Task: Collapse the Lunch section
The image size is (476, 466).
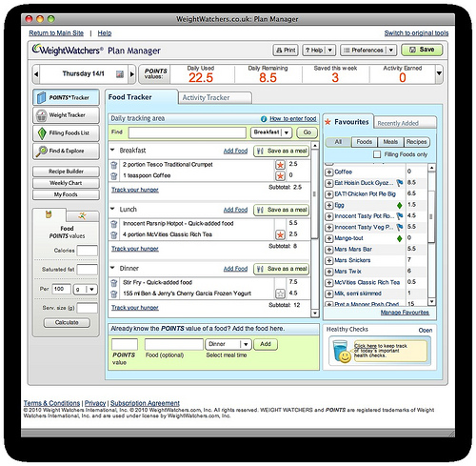Action: pyautogui.click(x=112, y=209)
